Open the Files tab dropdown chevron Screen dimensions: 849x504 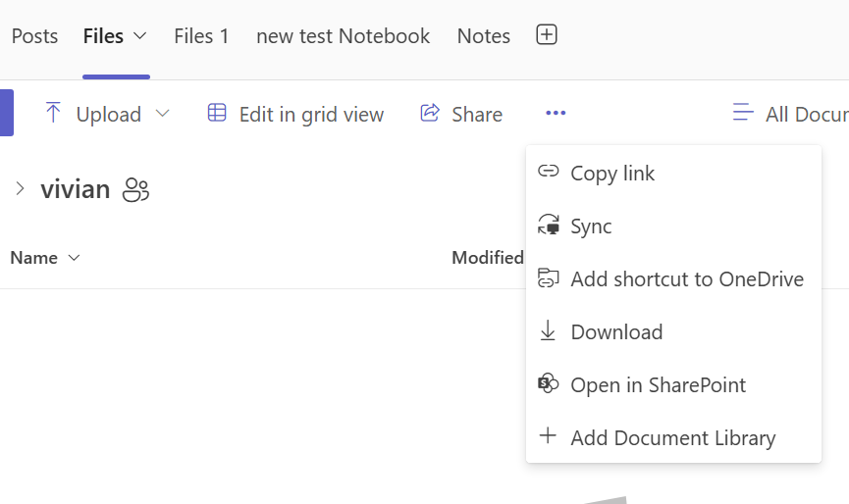tap(139, 36)
